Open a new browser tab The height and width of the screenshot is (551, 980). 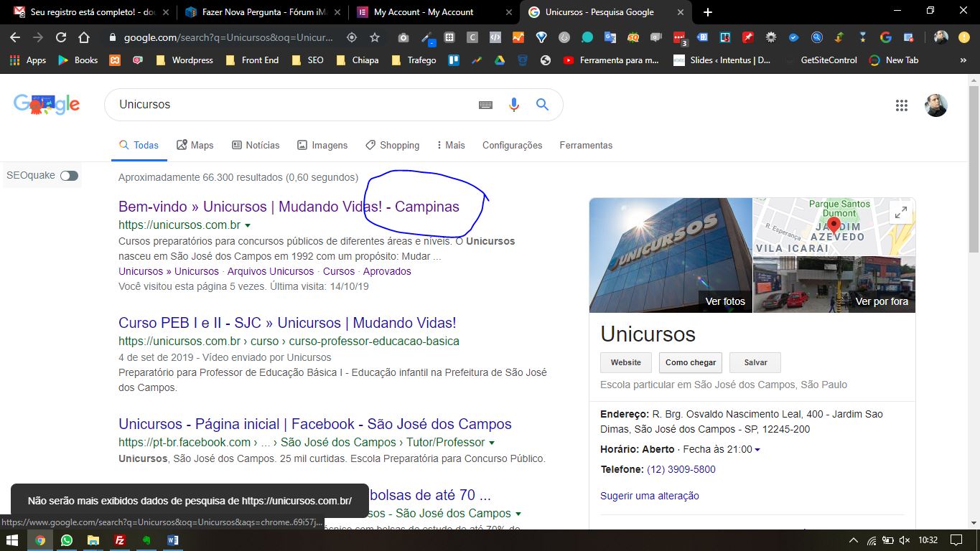(708, 12)
